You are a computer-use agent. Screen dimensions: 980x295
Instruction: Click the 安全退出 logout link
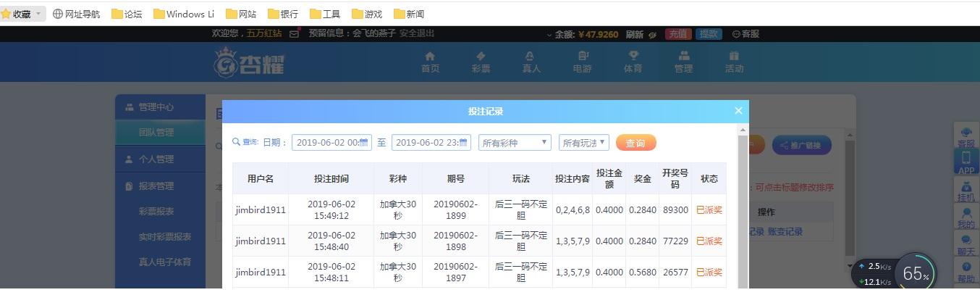tap(417, 33)
